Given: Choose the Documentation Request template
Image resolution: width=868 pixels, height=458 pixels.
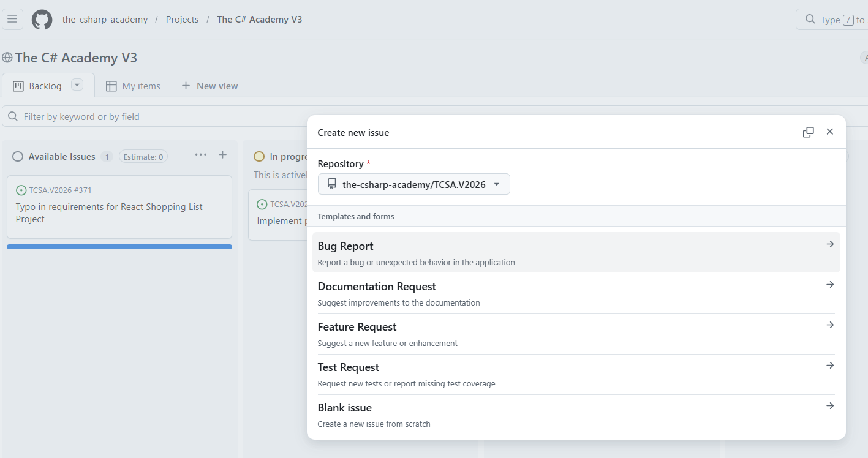Looking at the screenshot, I should point(576,293).
